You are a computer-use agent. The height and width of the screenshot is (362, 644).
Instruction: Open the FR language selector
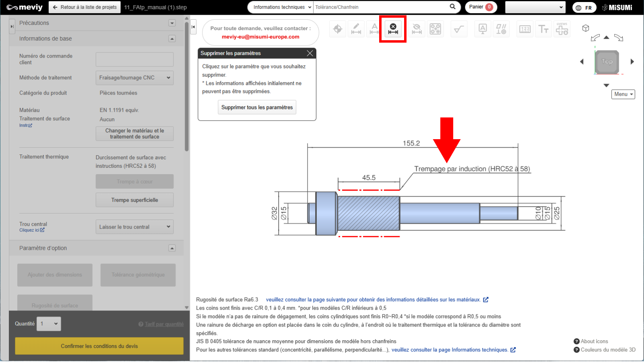[584, 8]
